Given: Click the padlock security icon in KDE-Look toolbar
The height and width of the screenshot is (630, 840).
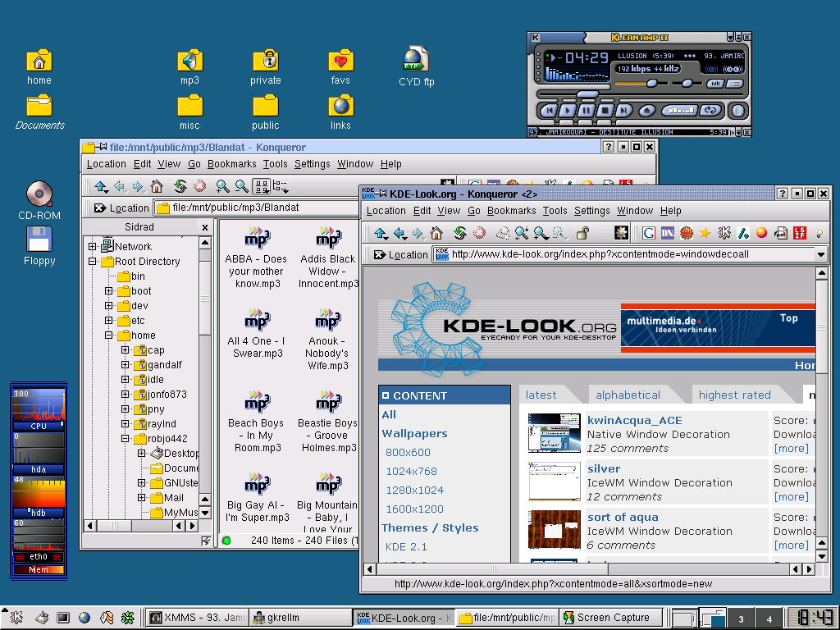Looking at the screenshot, I should [582, 233].
